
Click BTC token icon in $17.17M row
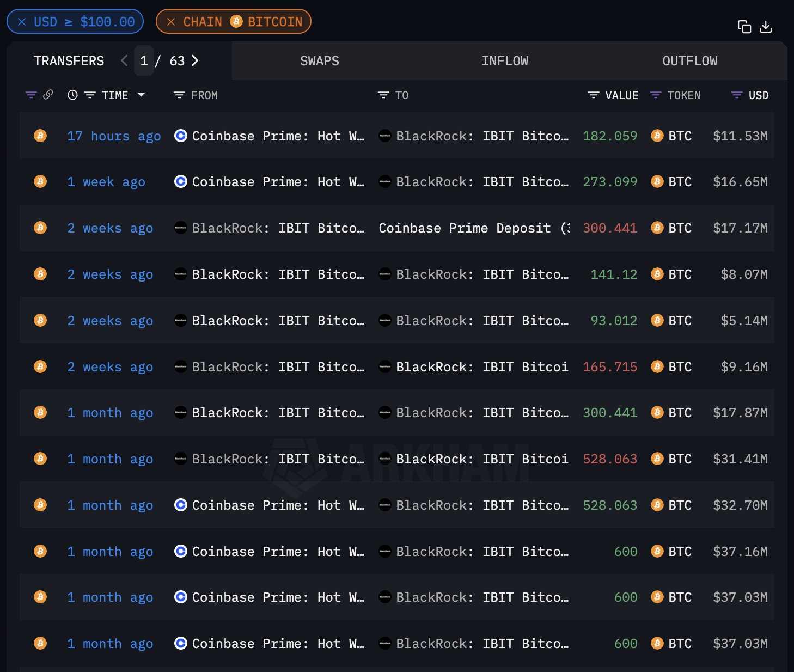pos(657,228)
